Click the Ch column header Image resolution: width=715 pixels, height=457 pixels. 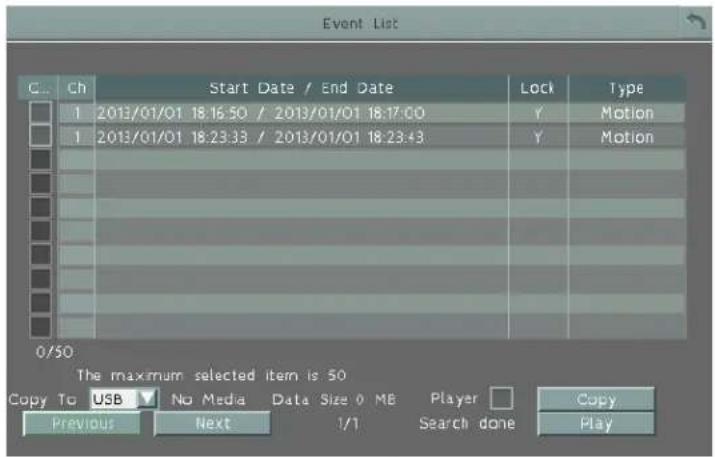point(77,88)
